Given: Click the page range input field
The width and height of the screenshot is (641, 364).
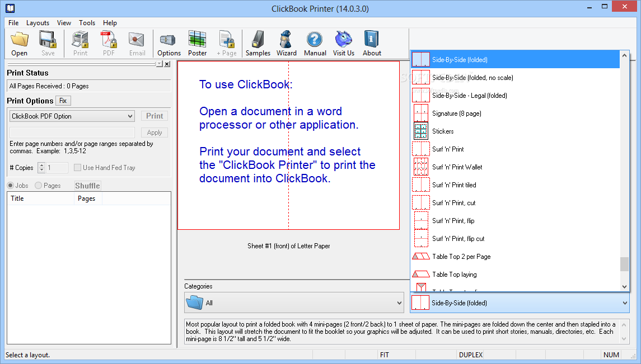Looking at the screenshot, I should pyautogui.click(x=72, y=132).
